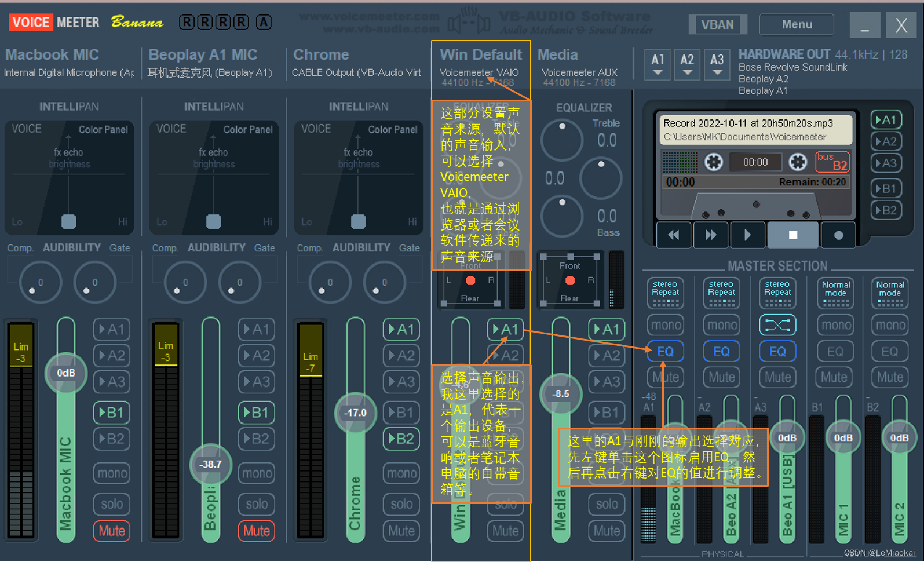Mute the A3 master bus
The height and width of the screenshot is (562, 924).
click(777, 378)
